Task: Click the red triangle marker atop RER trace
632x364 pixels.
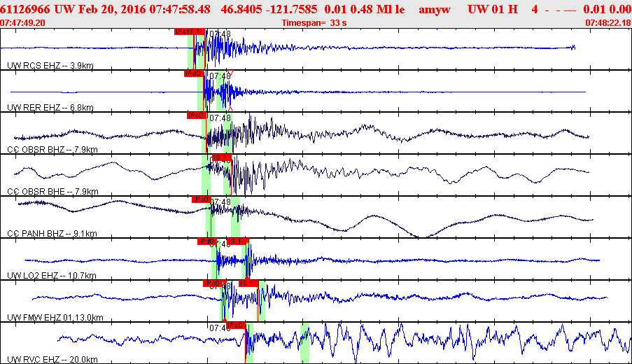Action: pos(230,73)
